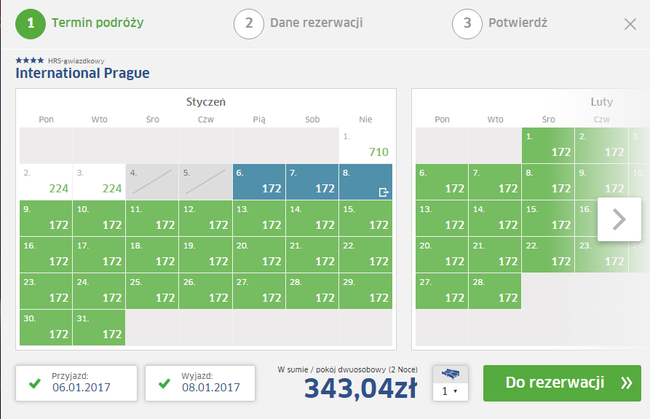The height and width of the screenshot is (419, 650).
Task: Pick January 30 in Styczeń calendar
Action: 46,328
